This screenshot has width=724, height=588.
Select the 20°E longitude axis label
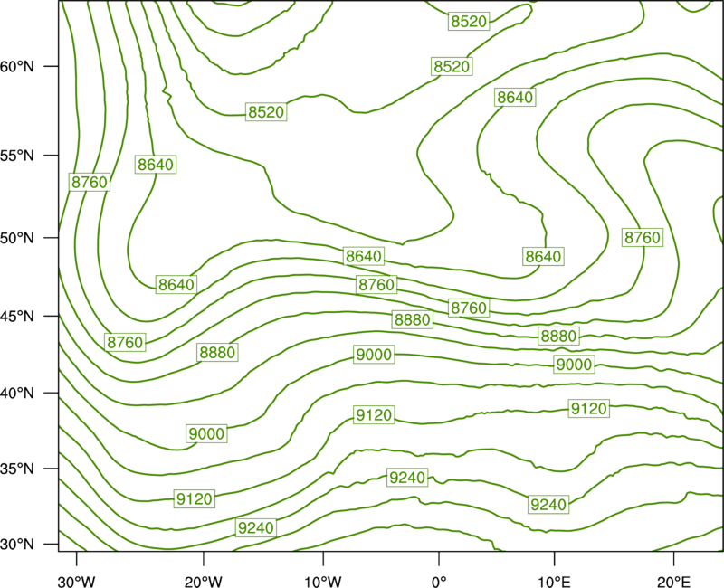tap(673, 582)
